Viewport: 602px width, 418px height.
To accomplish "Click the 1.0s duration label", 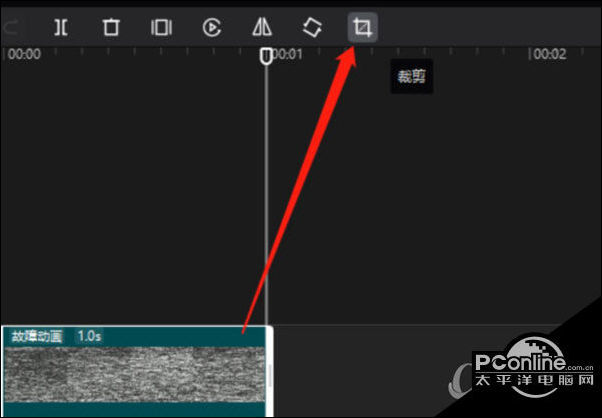I will pos(89,336).
